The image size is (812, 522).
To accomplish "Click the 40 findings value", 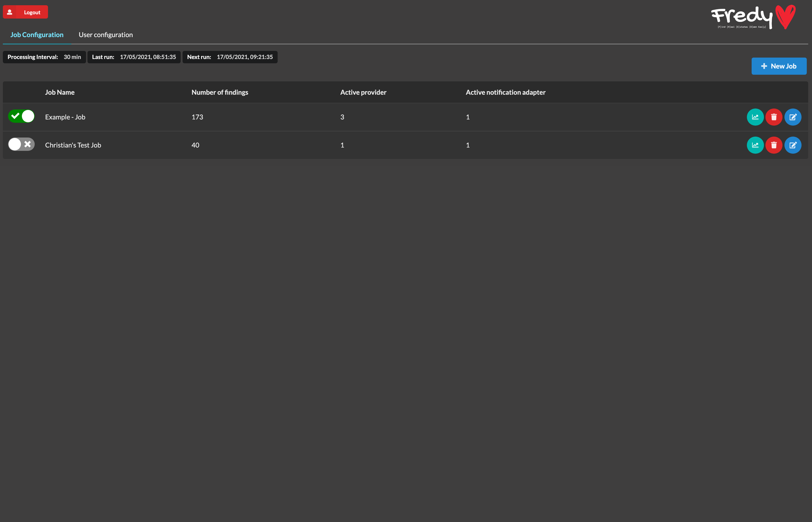I will point(195,145).
